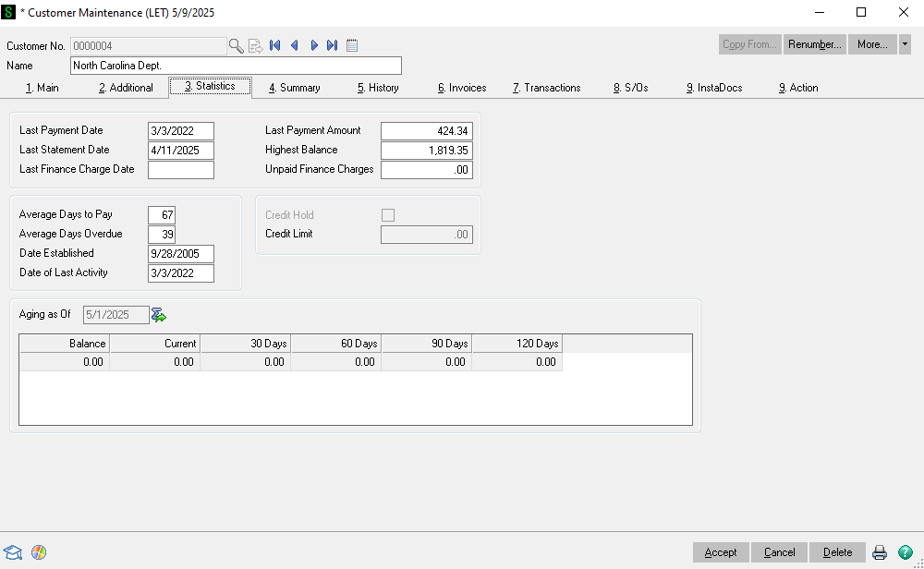Click the printer icon
This screenshot has height=569, width=924.
(x=880, y=552)
